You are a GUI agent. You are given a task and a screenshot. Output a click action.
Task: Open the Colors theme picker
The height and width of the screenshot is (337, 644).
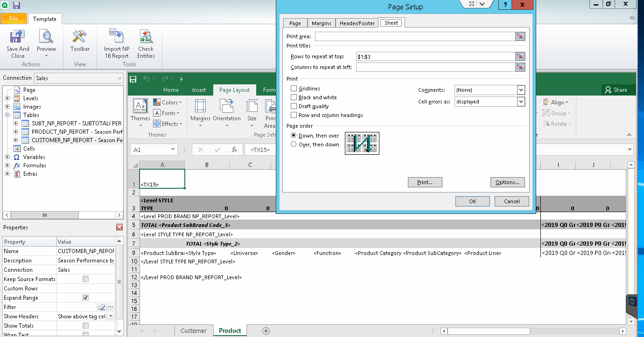pos(168,102)
